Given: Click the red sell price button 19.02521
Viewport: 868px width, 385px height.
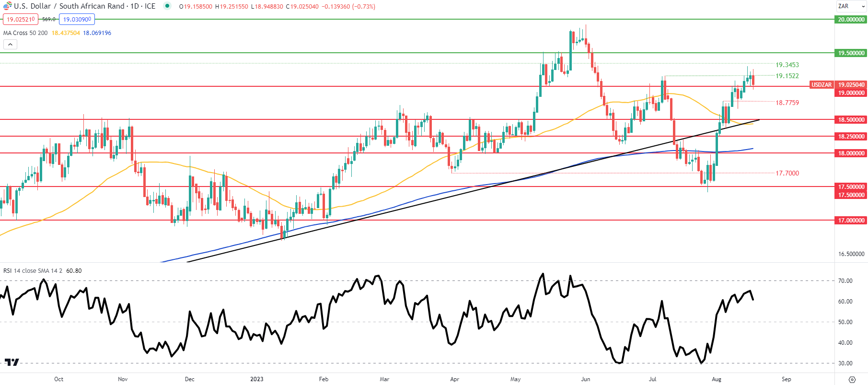Looking at the screenshot, I should (20, 19).
